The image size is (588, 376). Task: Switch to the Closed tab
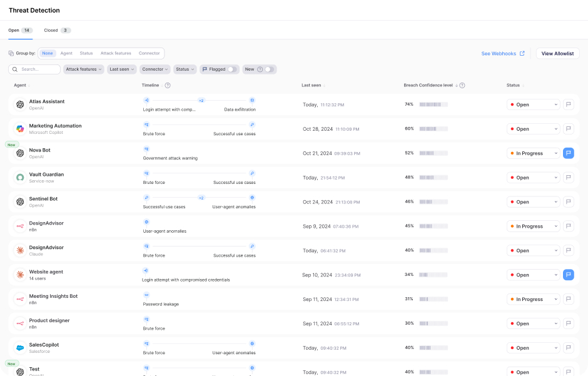tap(58, 31)
